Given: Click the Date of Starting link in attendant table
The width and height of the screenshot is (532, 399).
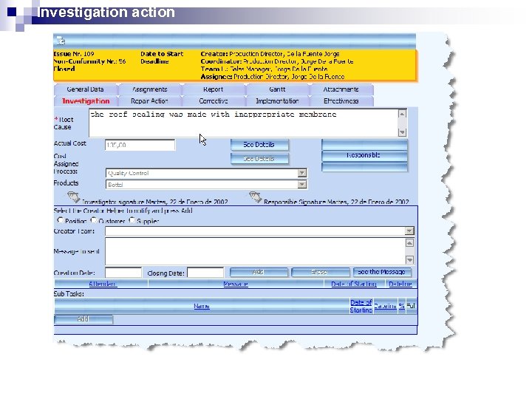Looking at the screenshot, I should [x=354, y=284].
